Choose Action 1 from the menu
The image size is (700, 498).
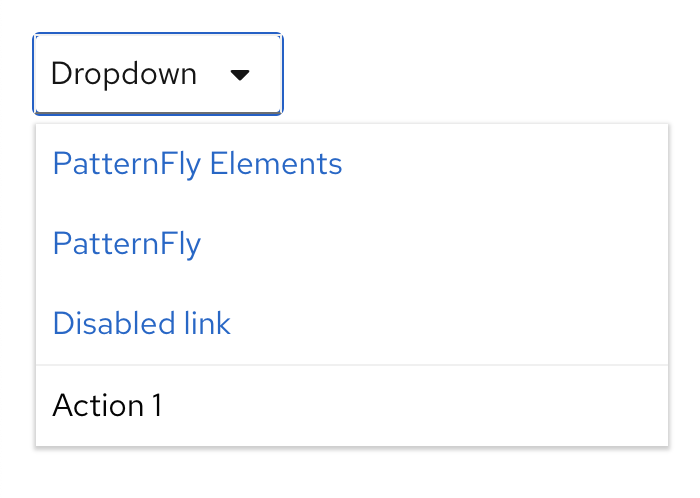[x=107, y=405]
